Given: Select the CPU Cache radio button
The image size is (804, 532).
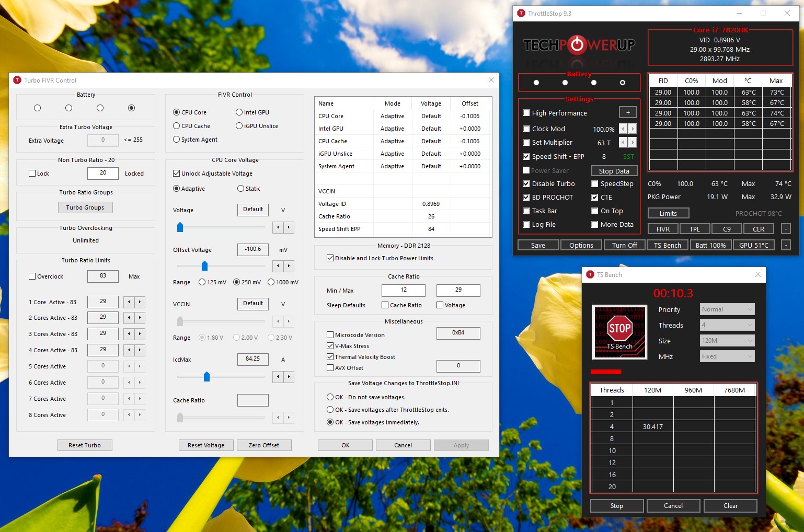Looking at the screenshot, I should pos(177,126).
